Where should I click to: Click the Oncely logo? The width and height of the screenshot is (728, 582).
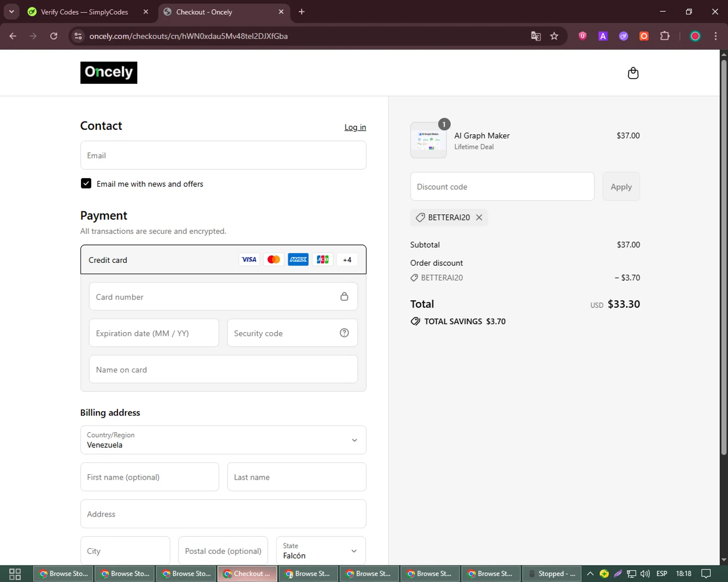tap(109, 73)
